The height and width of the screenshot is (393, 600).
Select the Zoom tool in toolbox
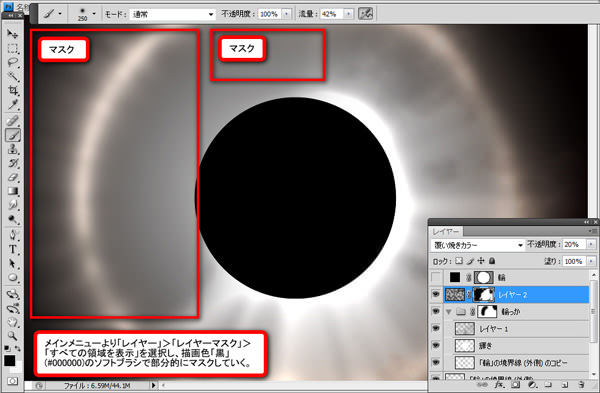click(13, 336)
